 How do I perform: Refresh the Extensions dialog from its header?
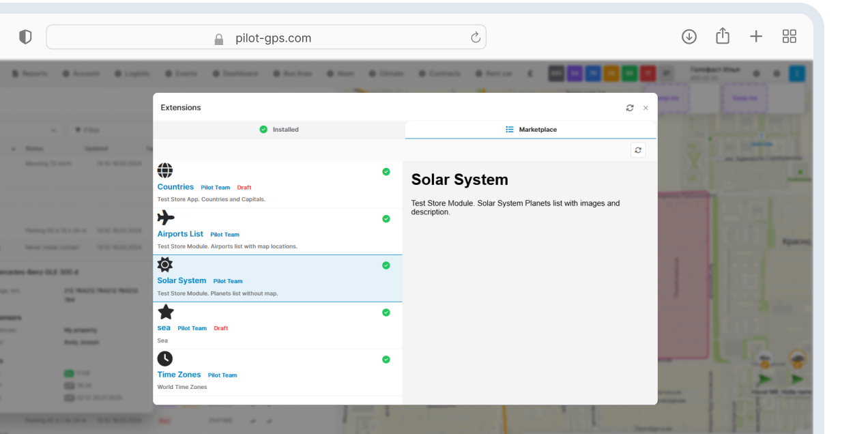pos(630,108)
